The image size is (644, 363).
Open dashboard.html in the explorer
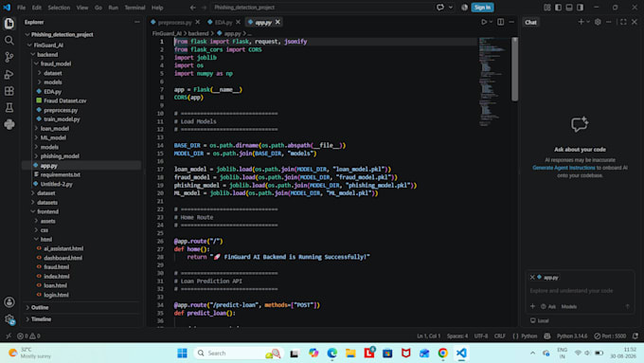point(63,258)
